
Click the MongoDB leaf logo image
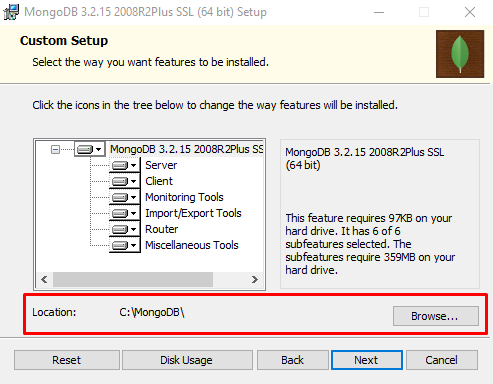tap(460, 54)
